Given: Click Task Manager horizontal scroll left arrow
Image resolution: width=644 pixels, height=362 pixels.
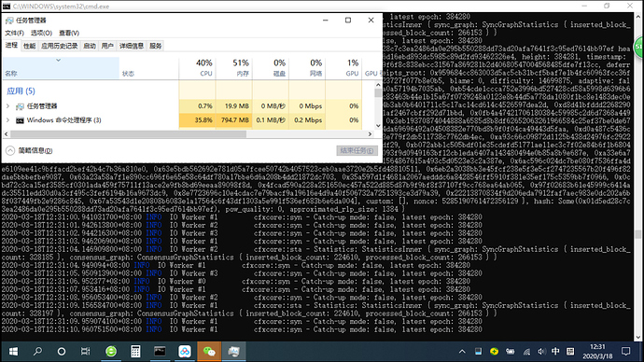Looking at the screenshot, I should pos(7,133).
